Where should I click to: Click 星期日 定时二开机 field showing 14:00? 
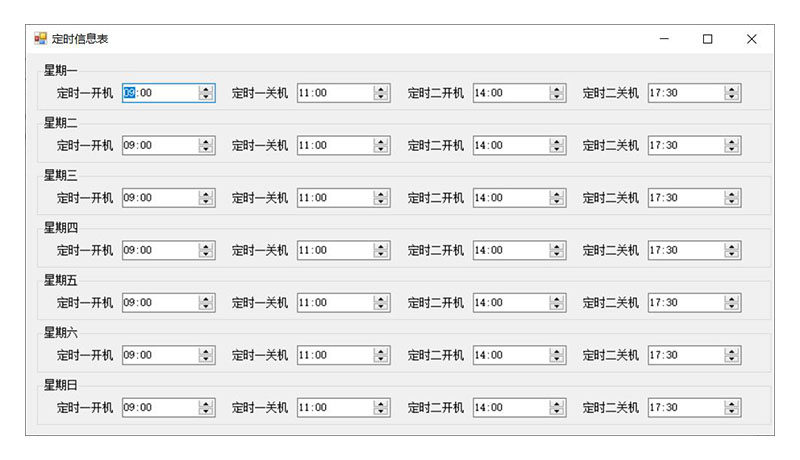519,408
